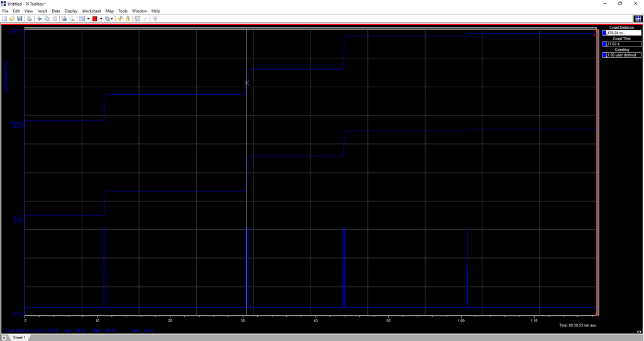Click the Coasting value 1.00 user defined
644x341 pixels.
point(623,55)
